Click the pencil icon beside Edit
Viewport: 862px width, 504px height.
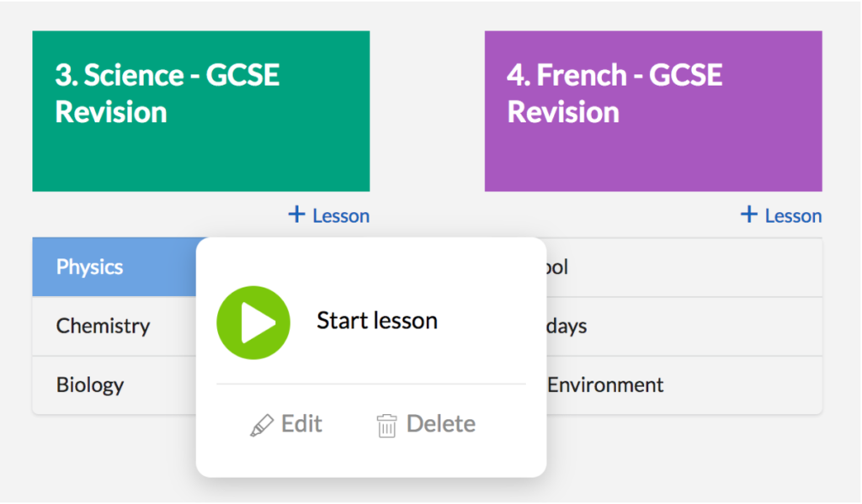tap(262, 425)
